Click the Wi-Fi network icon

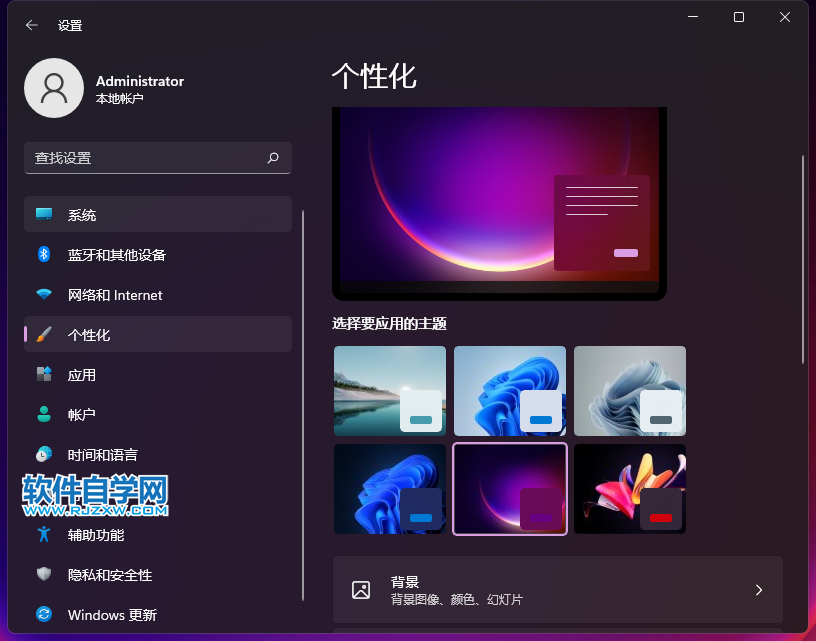[44, 294]
